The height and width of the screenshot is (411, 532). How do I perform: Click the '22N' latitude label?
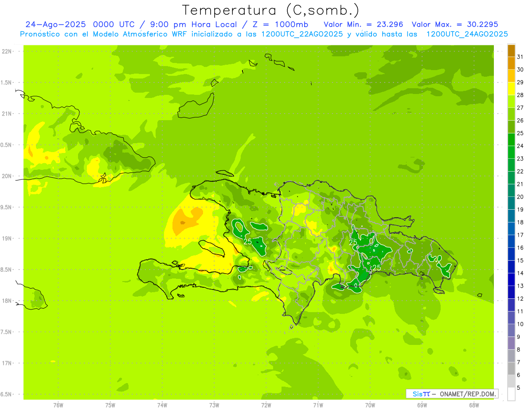pyautogui.click(x=7, y=51)
